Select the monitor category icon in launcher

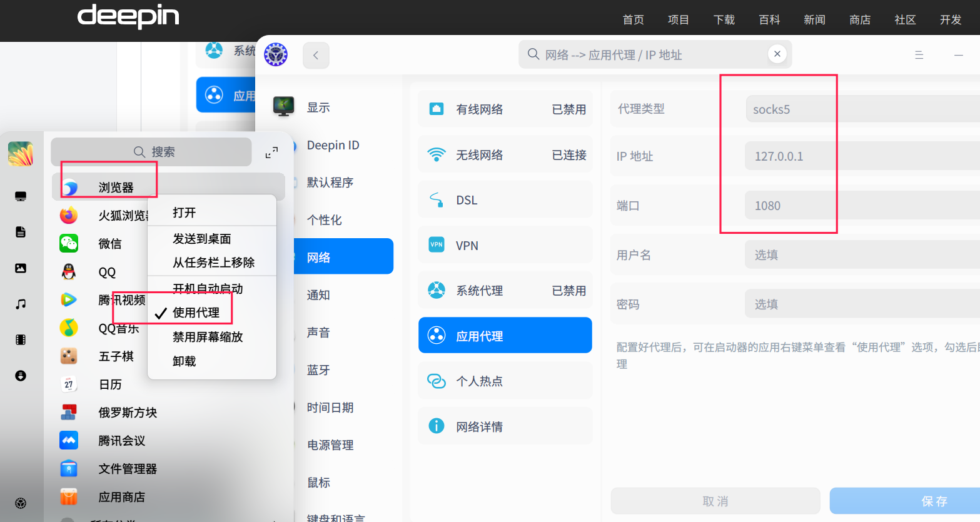[21, 197]
